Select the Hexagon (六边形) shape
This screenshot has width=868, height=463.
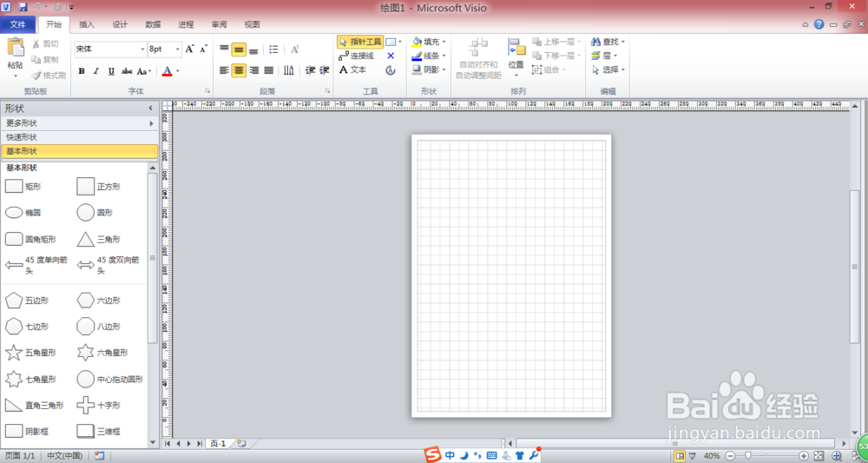(98, 301)
